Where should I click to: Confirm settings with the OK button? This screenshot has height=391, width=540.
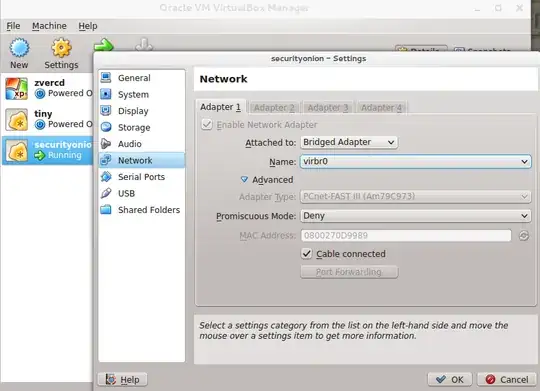click(x=449, y=380)
